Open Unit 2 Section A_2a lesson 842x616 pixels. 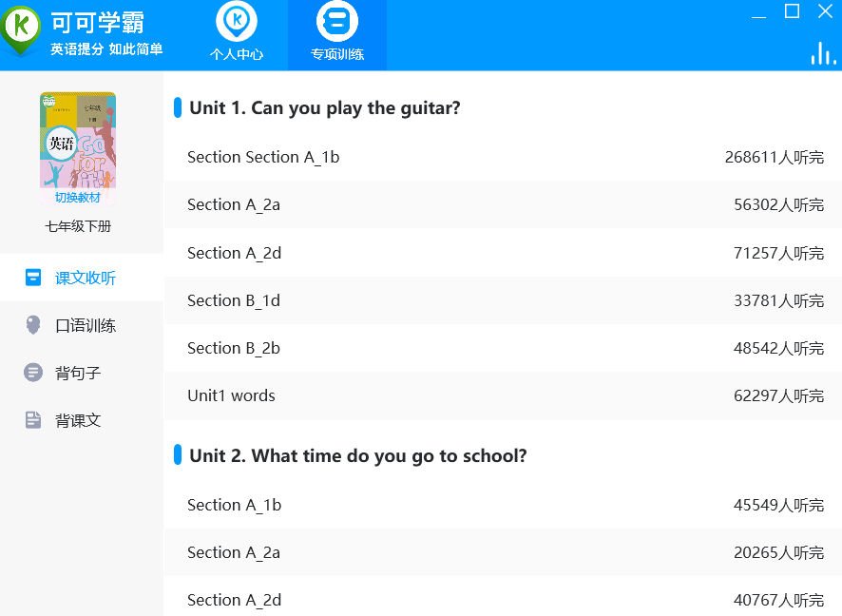234,552
